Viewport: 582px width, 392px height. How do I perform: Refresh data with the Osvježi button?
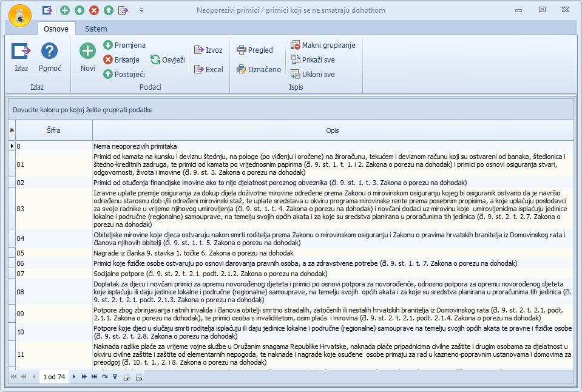pyautogui.click(x=167, y=59)
